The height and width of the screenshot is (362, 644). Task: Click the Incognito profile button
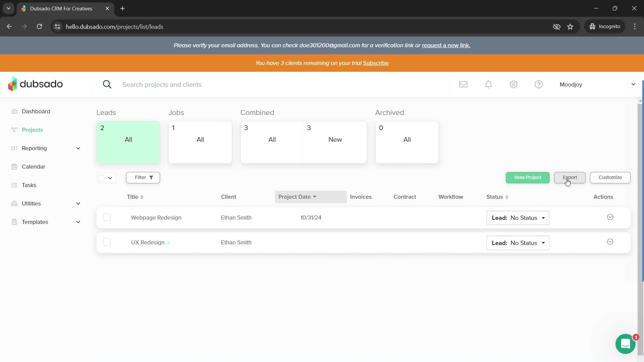coord(605,26)
